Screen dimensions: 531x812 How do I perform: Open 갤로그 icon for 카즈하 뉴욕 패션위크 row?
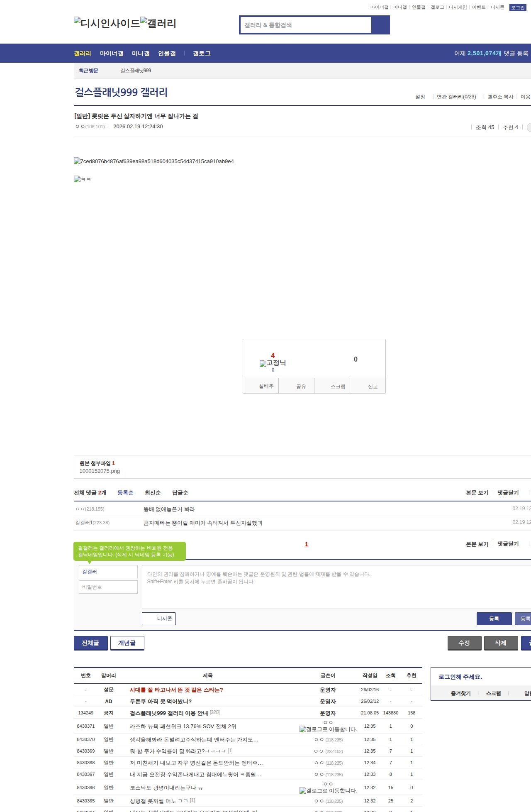click(328, 729)
